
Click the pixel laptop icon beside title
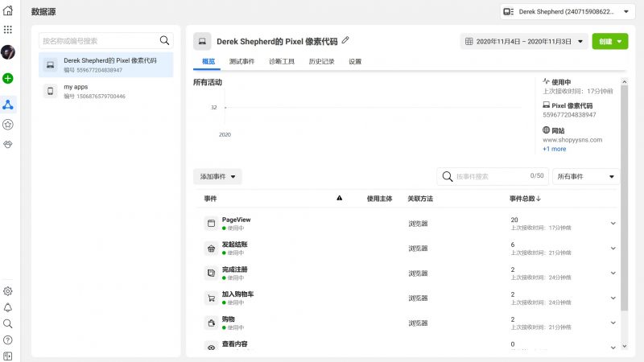coord(202,42)
